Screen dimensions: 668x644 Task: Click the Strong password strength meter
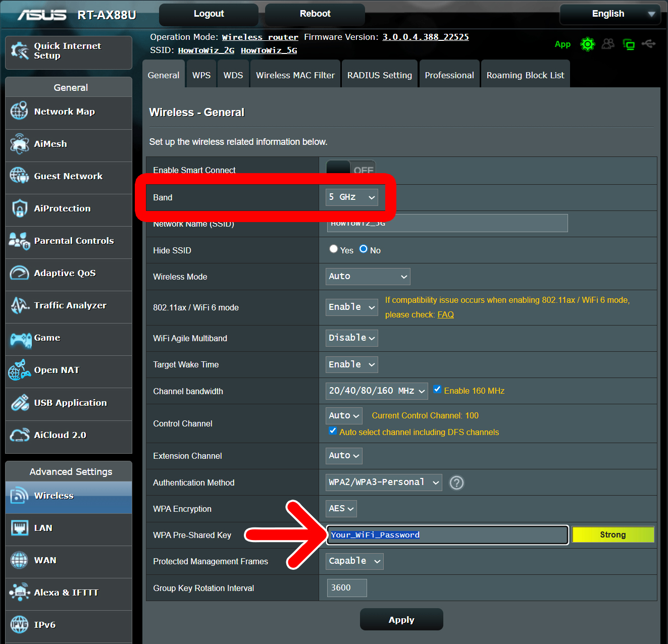(x=612, y=534)
